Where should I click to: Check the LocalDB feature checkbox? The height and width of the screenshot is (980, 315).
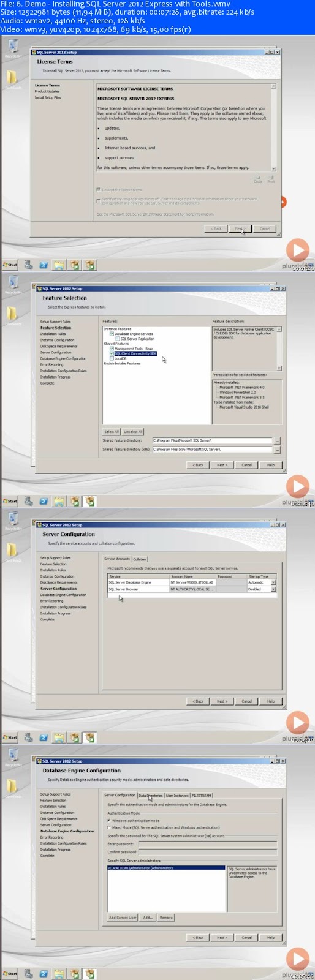(x=112, y=358)
